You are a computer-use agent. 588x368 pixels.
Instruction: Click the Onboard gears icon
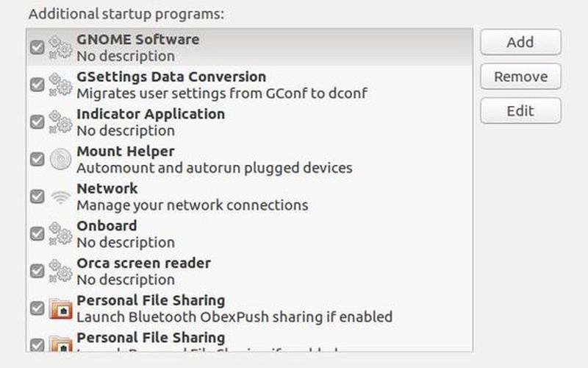point(60,233)
